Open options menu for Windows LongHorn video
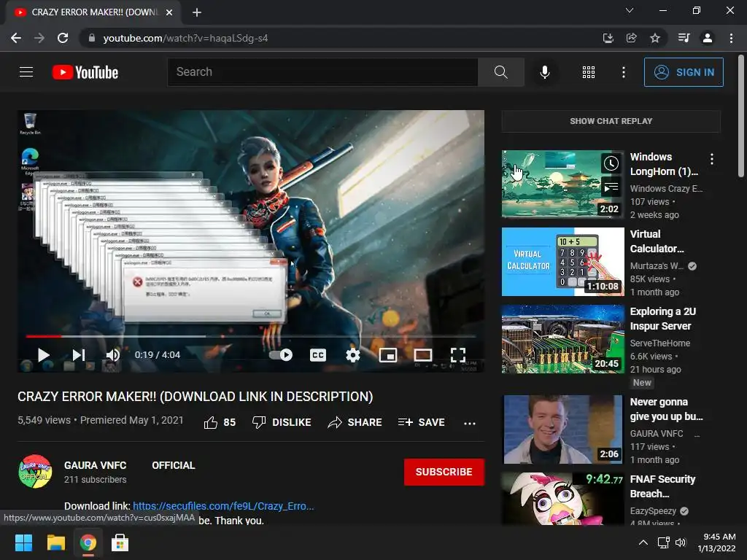The height and width of the screenshot is (560, 747). [712, 159]
